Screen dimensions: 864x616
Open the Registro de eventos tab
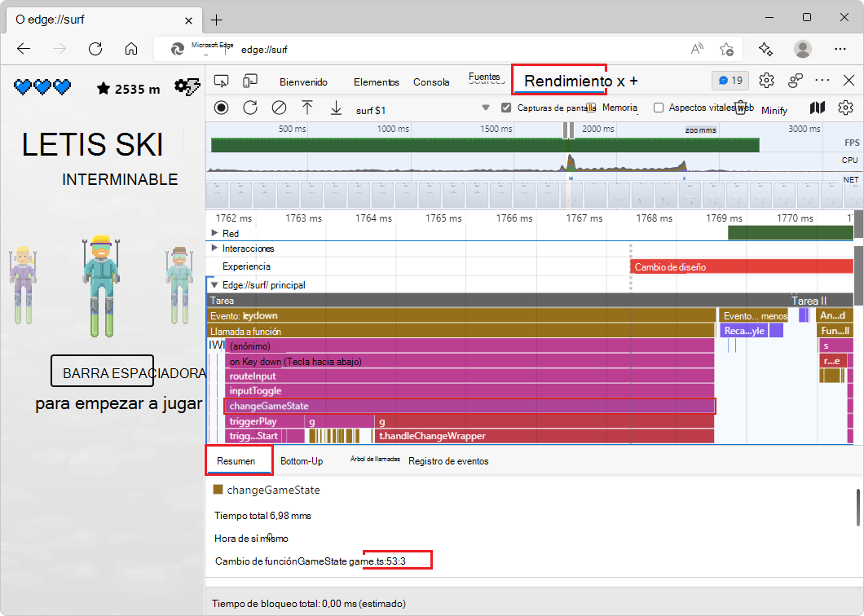coord(448,461)
